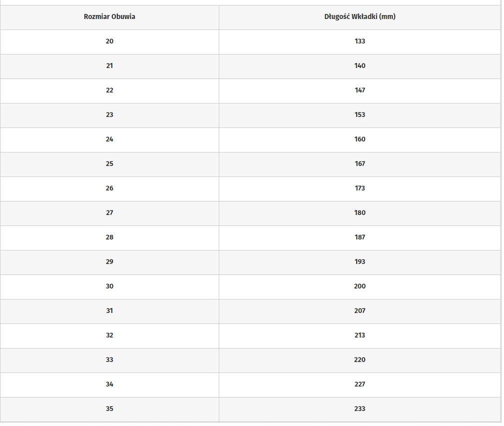Click the 173 insole length value
Image resolution: width=504 pixels, height=426 pixels.
pos(360,188)
